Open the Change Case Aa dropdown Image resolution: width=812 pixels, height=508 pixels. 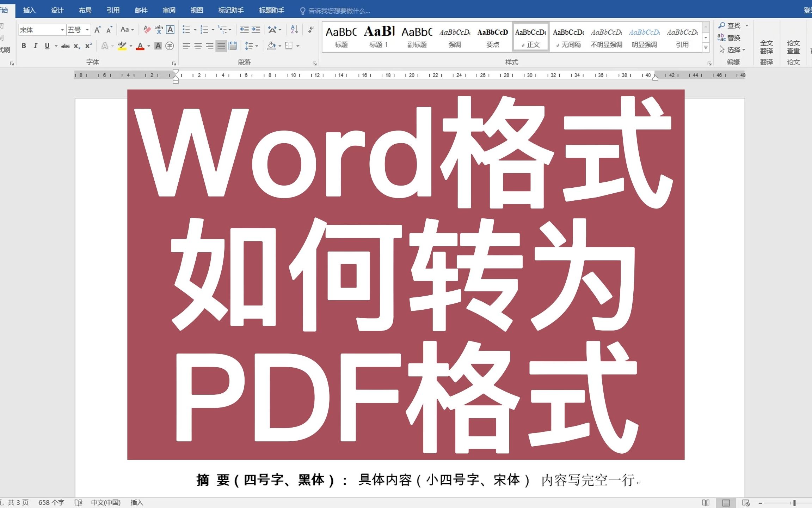click(x=127, y=30)
